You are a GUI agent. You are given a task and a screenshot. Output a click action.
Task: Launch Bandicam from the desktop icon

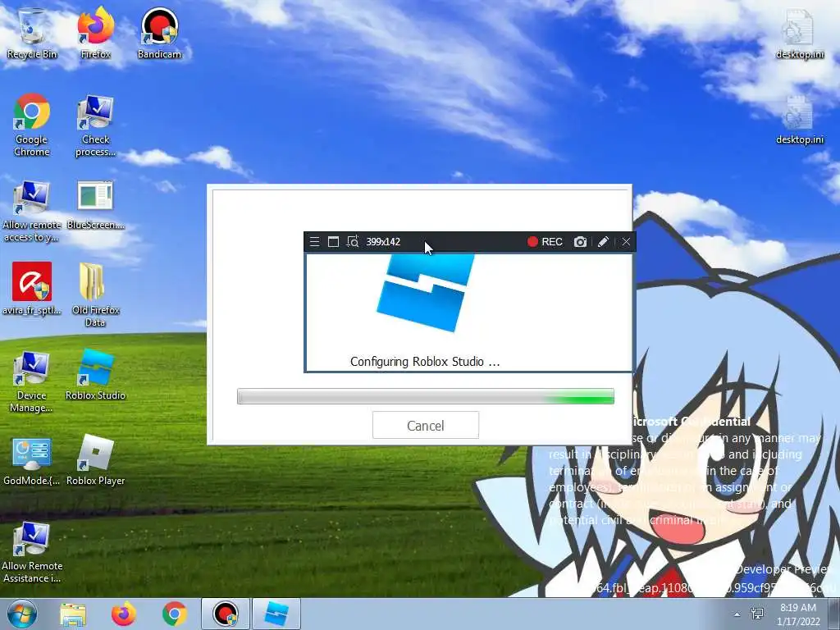(159, 33)
